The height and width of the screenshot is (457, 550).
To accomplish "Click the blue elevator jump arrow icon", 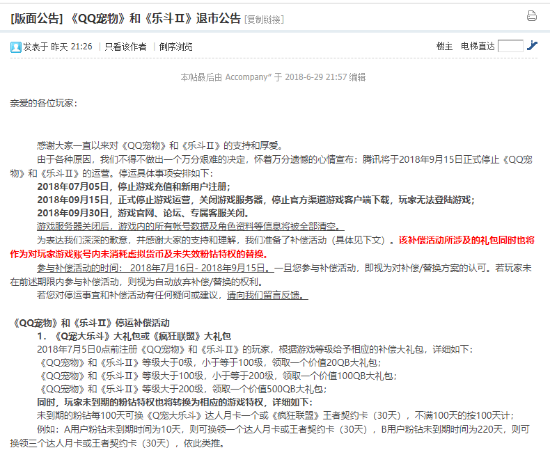I will (x=532, y=46).
